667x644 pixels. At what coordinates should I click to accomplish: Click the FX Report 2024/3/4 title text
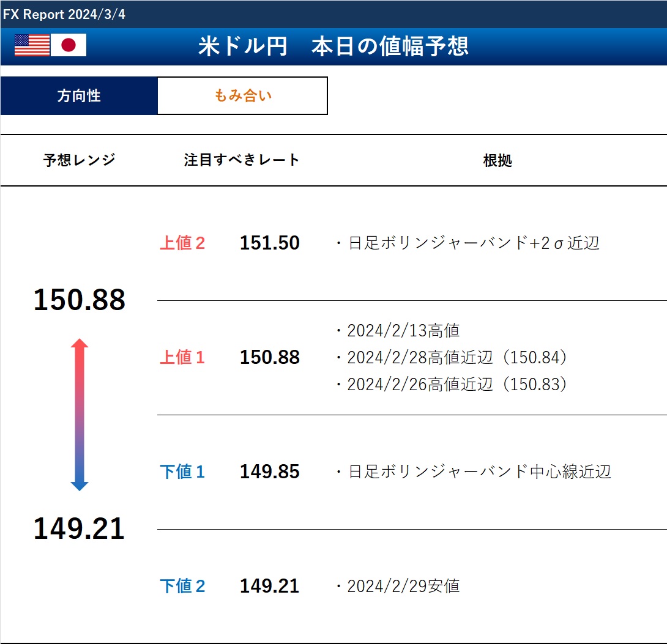pos(64,14)
